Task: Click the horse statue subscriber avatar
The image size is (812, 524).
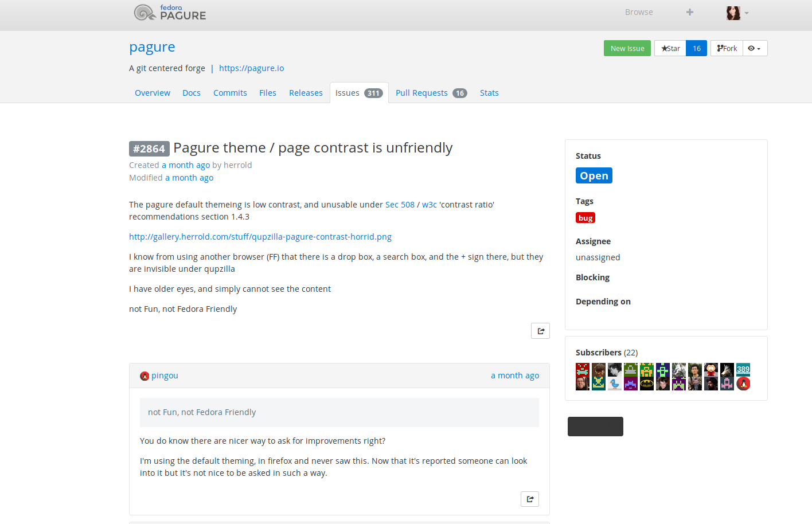Action: coord(727,370)
